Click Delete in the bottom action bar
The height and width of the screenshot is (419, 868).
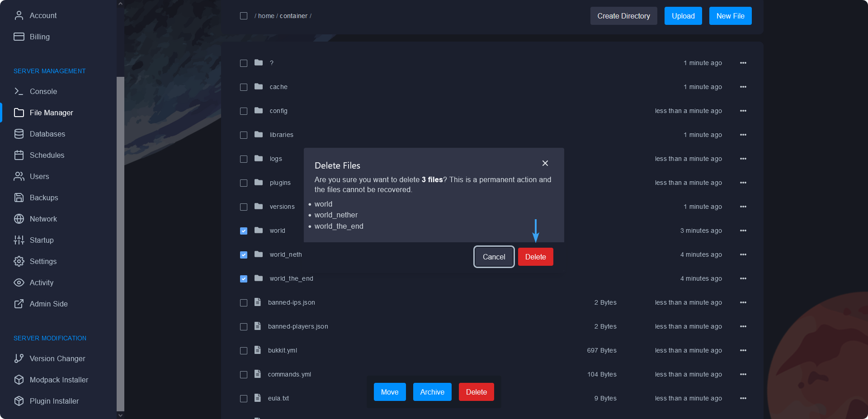(x=476, y=392)
